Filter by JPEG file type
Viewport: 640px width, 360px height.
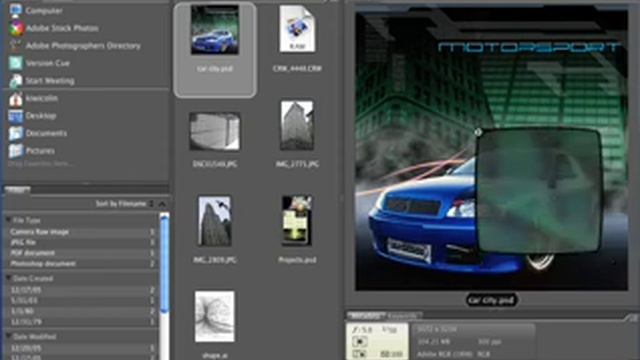pyautogui.click(x=81, y=242)
